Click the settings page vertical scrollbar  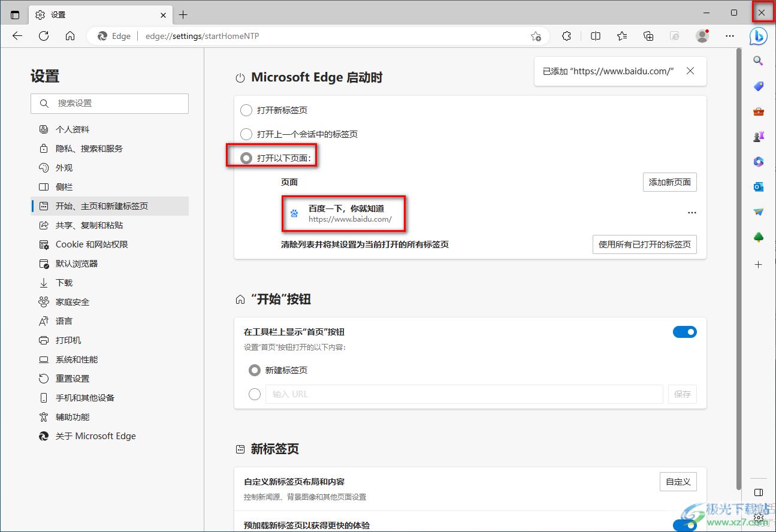(738, 270)
